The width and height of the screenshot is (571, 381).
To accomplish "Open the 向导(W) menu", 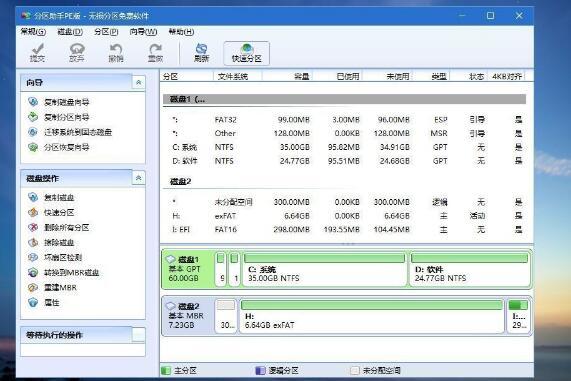I will coord(143,32).
